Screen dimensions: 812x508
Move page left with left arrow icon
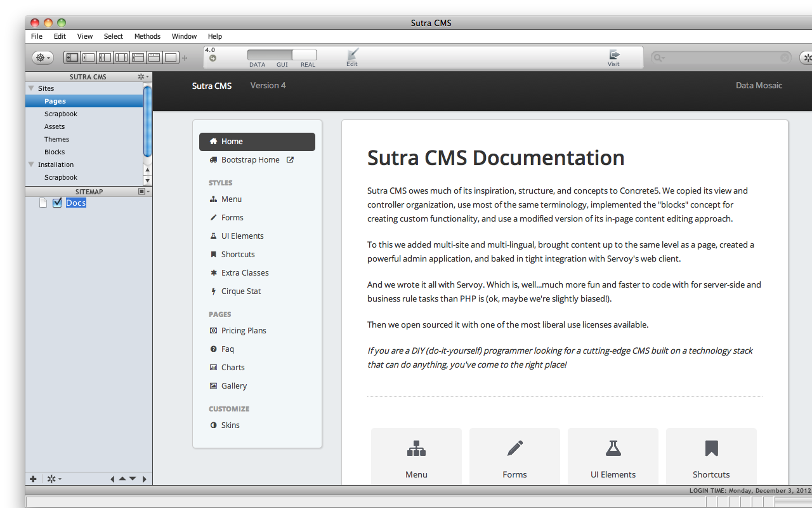point(112,479)
